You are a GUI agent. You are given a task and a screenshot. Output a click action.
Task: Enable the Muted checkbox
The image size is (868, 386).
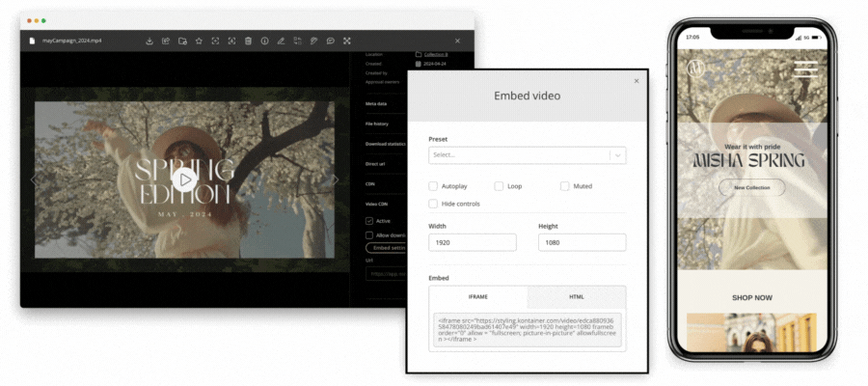click(x=564, y=186)
